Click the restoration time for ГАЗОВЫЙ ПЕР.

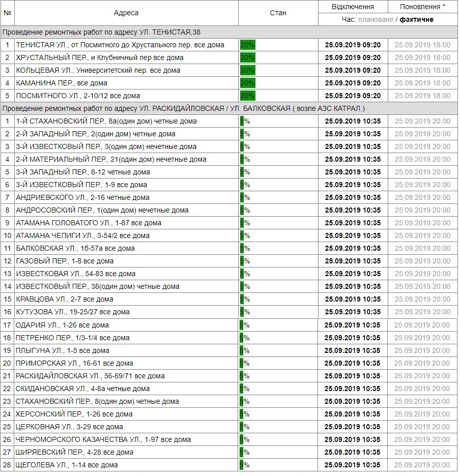tap(422, 261)
